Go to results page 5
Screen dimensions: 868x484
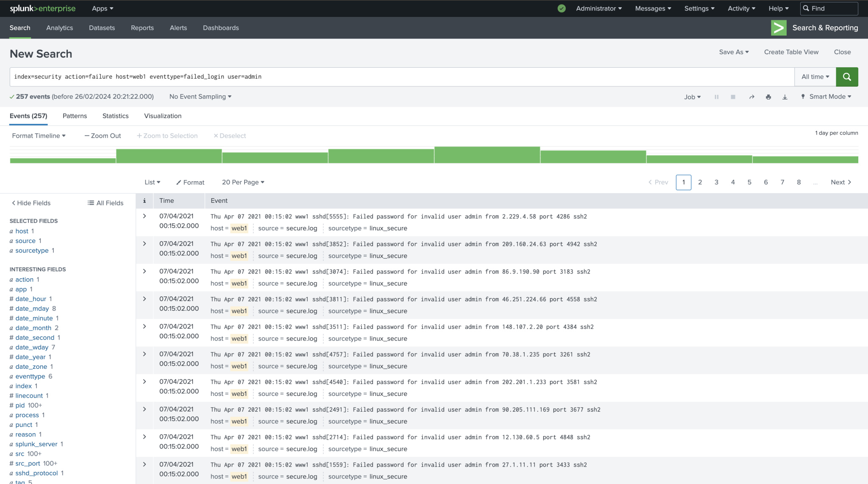point(749,182)
